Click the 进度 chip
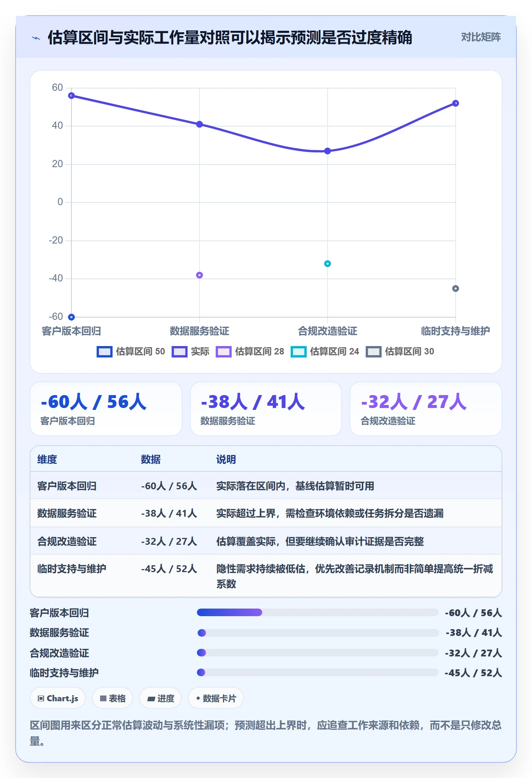This screenshot has height=778, width=532. [160, 698]
